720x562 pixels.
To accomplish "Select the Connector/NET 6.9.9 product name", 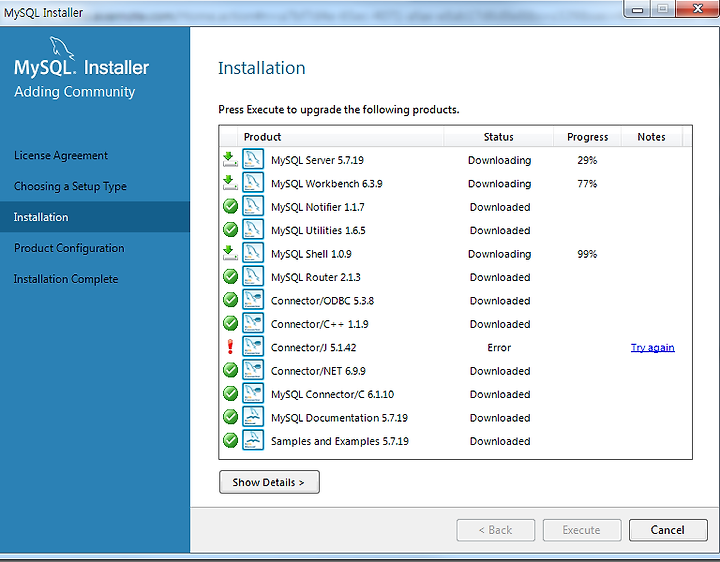I will click(318, 371).
